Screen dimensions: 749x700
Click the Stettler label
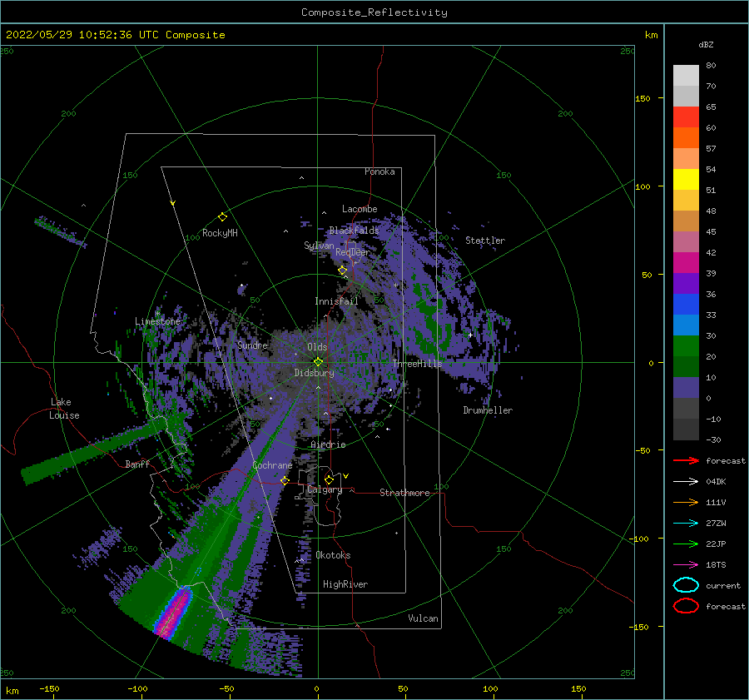pyautogui.click(x=485, y=241)
